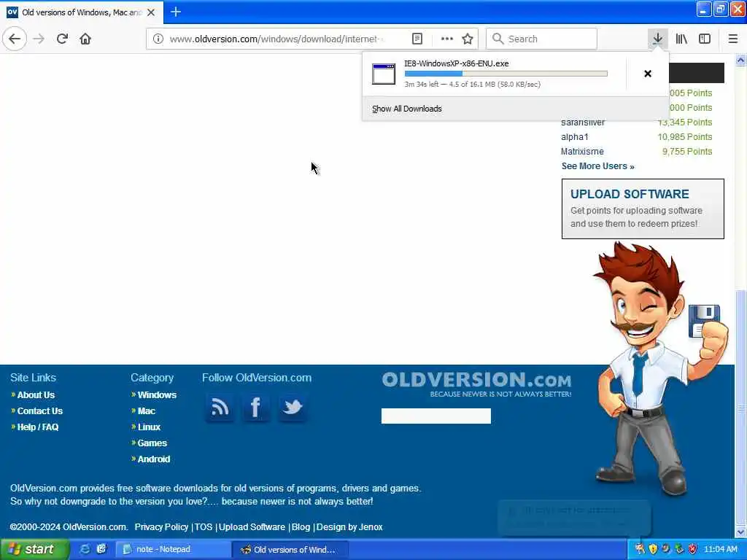Click See More Users link

[597, 166]
